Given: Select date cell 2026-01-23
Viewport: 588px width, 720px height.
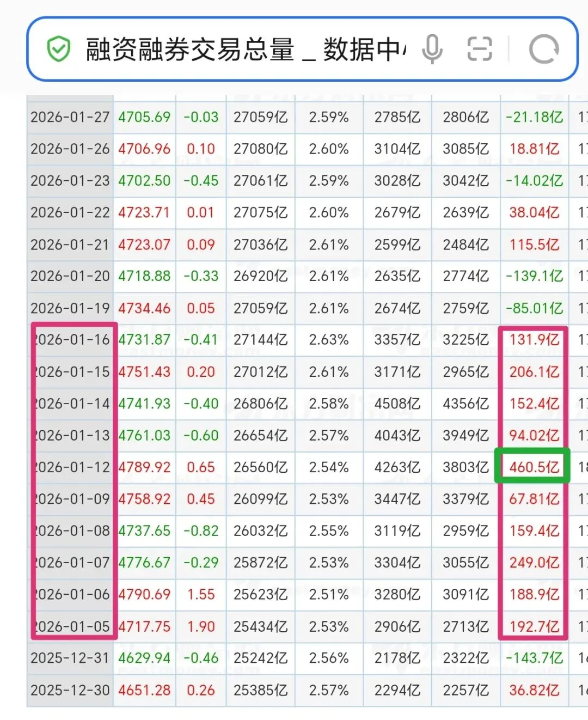Looking at the screenshot, I should (70, 181).
